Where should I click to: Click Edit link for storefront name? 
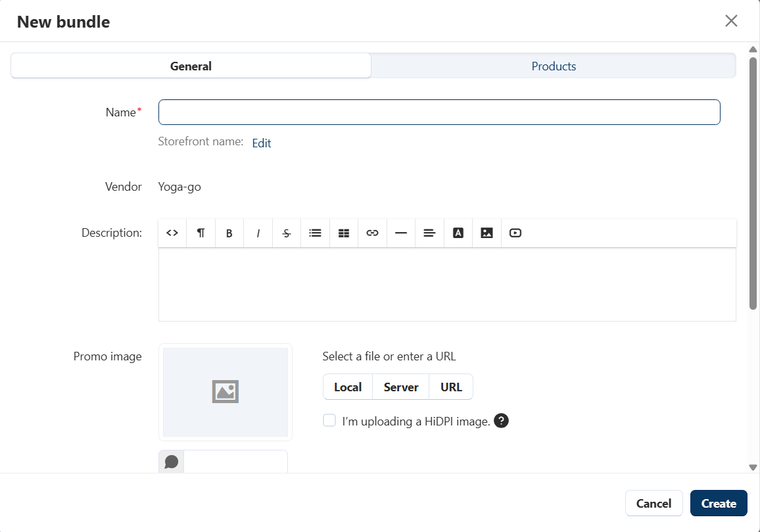tap(262, 143)
